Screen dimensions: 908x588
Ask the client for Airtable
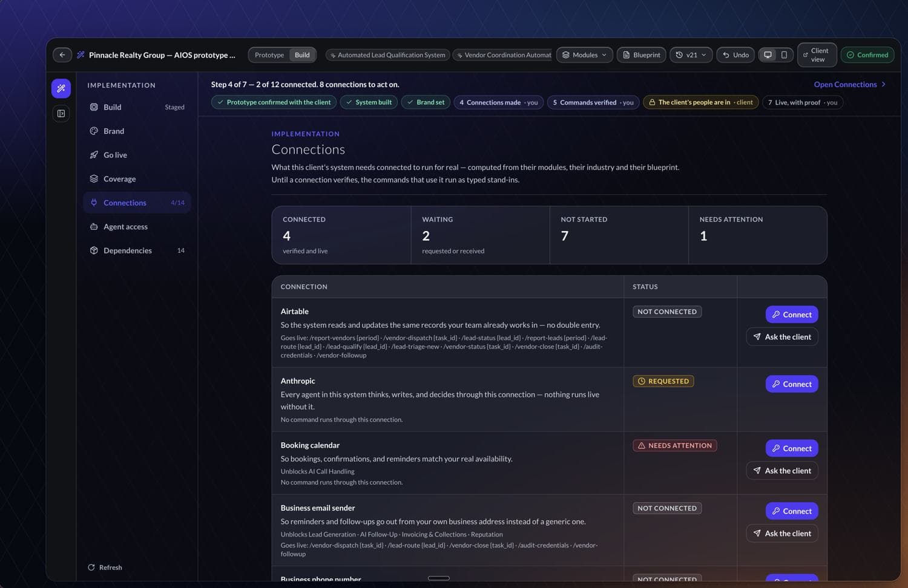click(x=782, y=337)
